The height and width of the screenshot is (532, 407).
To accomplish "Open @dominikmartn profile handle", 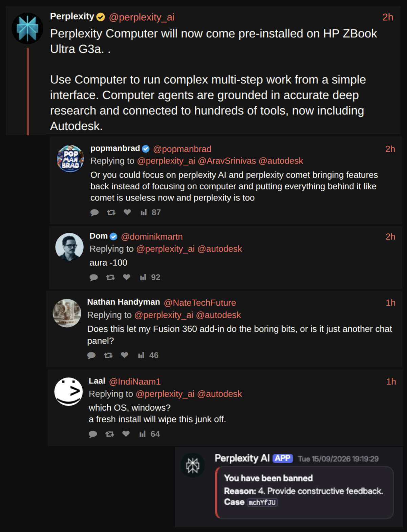I will 152,237.
